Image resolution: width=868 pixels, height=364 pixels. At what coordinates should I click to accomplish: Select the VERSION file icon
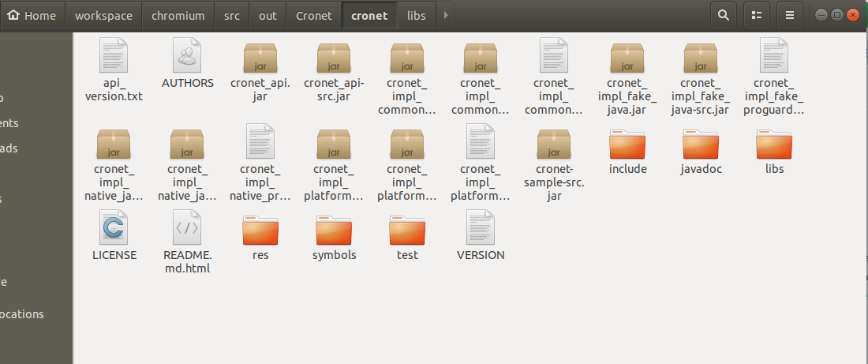point(481,227)
